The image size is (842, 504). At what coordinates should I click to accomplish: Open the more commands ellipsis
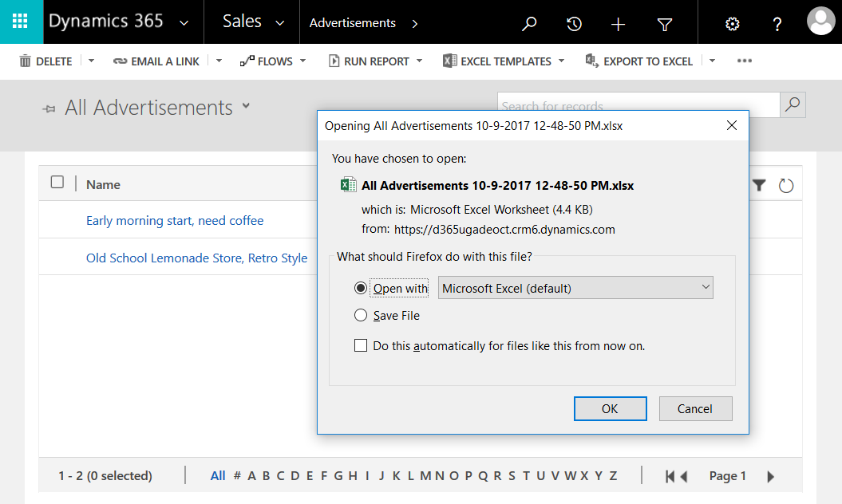745,61
